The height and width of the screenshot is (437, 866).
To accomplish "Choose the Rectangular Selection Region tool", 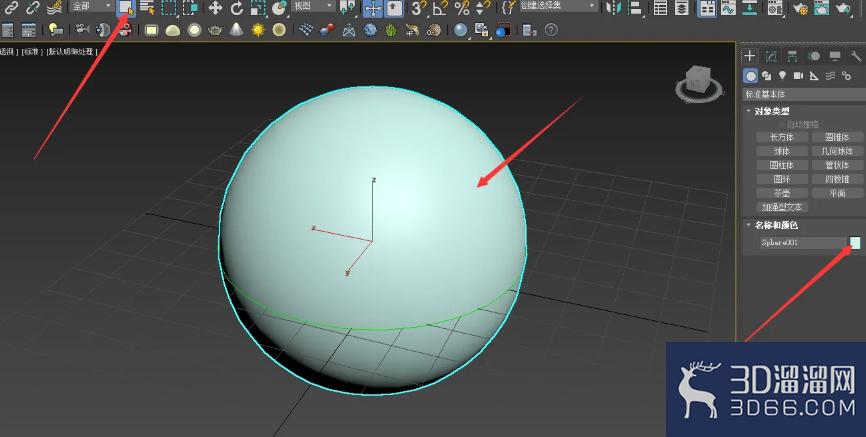I will click(168, 8).
